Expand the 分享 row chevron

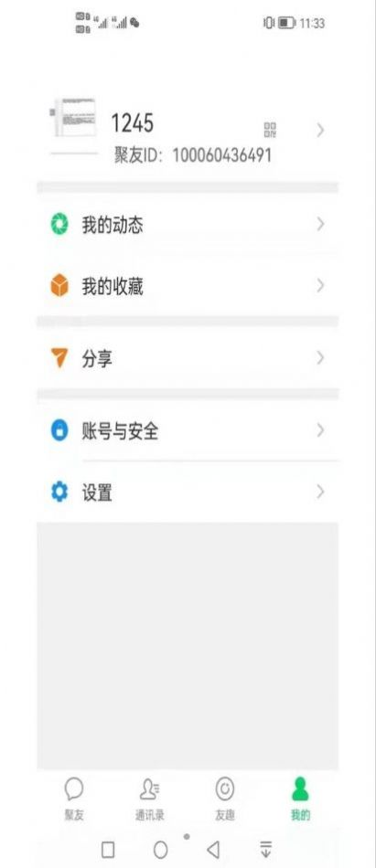[320, 358]
